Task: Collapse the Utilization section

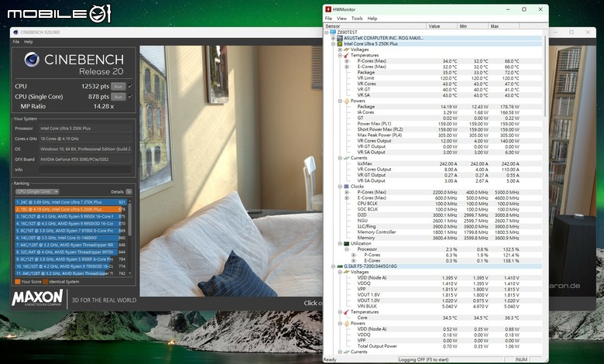Action: [x=340, y=243]
